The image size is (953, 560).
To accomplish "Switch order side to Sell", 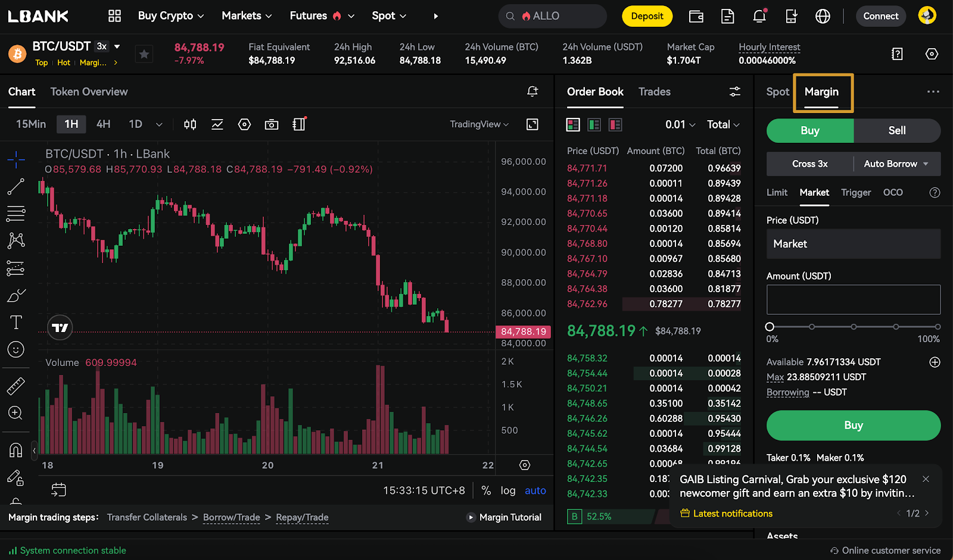I will click(896, 131).
